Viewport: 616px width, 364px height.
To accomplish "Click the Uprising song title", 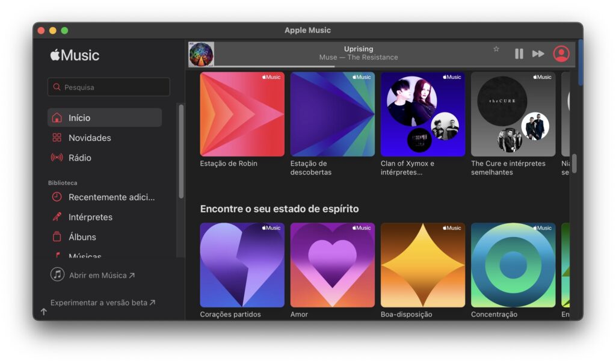I will pyautogui.click(x=359, y=49).
